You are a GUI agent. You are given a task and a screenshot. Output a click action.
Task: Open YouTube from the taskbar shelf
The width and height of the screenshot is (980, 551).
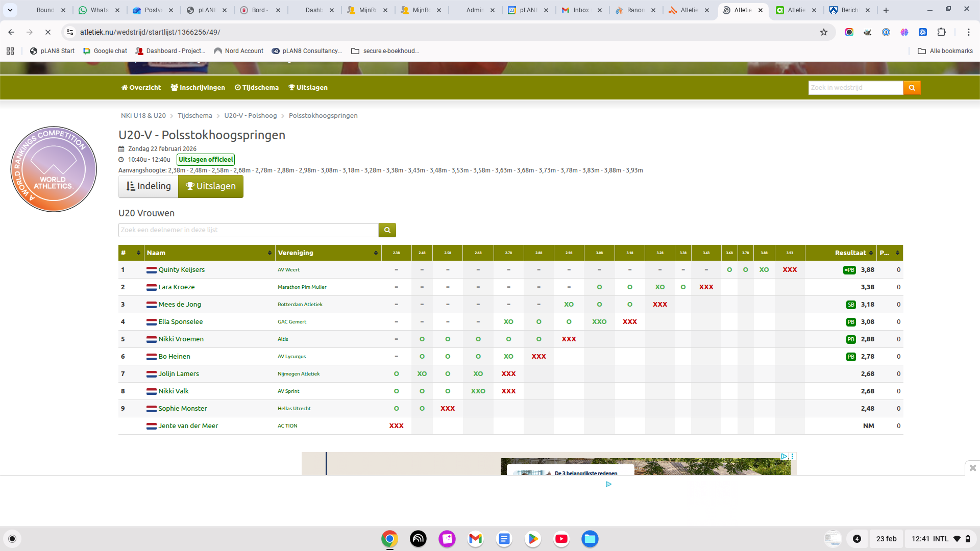[561, 539]
